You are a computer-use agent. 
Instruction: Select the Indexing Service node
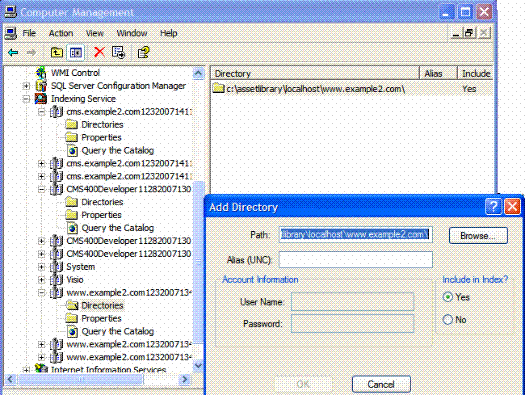click(x=83, y=99)
